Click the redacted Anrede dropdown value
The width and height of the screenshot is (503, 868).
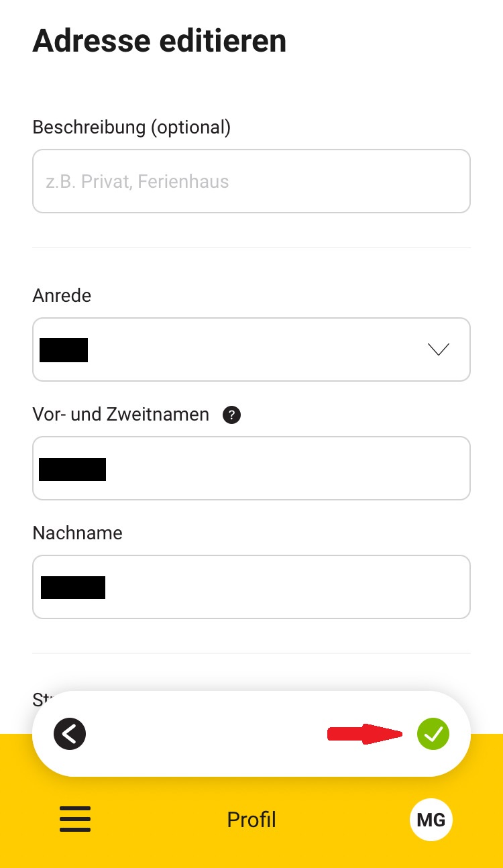64,350
